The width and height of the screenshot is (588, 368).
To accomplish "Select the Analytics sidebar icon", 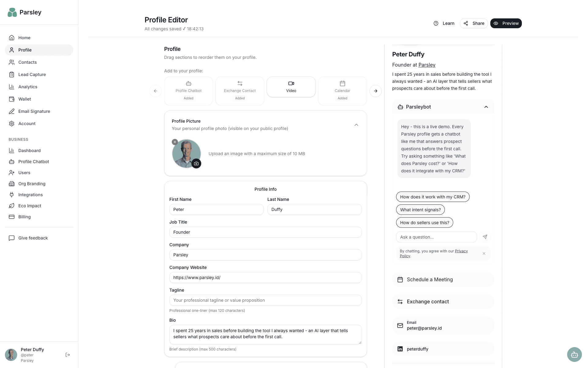I will click(x=12, y=86).
